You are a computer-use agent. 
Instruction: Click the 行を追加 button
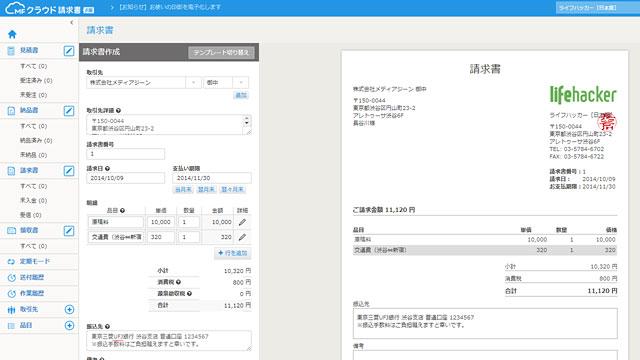pos(233,253)
